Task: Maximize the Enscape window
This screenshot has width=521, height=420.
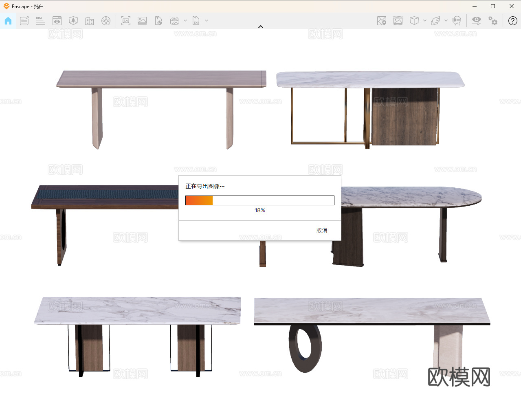Action: coord(493,6)
